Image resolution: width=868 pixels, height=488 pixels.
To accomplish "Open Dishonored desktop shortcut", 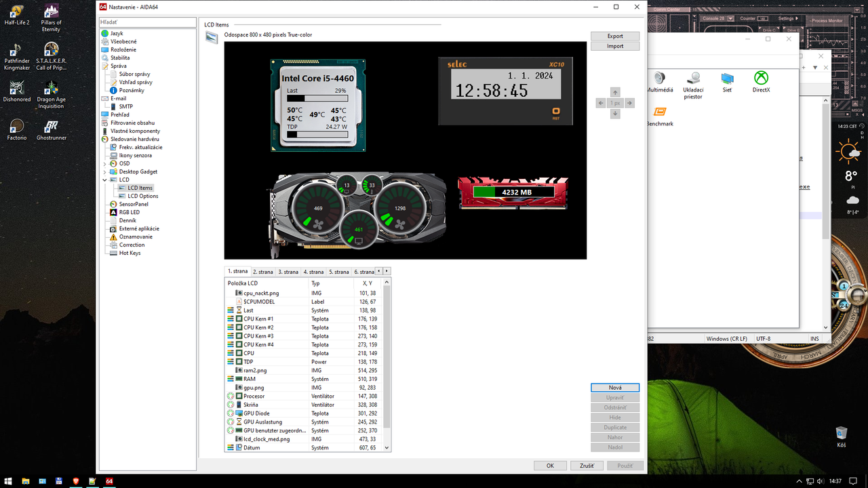I will click(17, 91).
